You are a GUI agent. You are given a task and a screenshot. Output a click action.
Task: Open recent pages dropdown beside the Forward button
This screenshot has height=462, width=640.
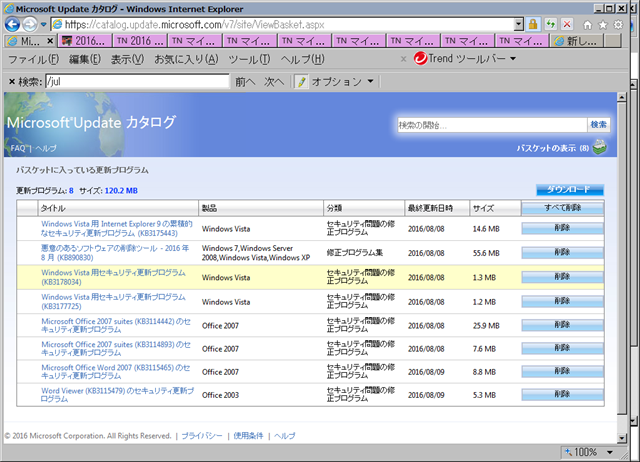point(44,25)
